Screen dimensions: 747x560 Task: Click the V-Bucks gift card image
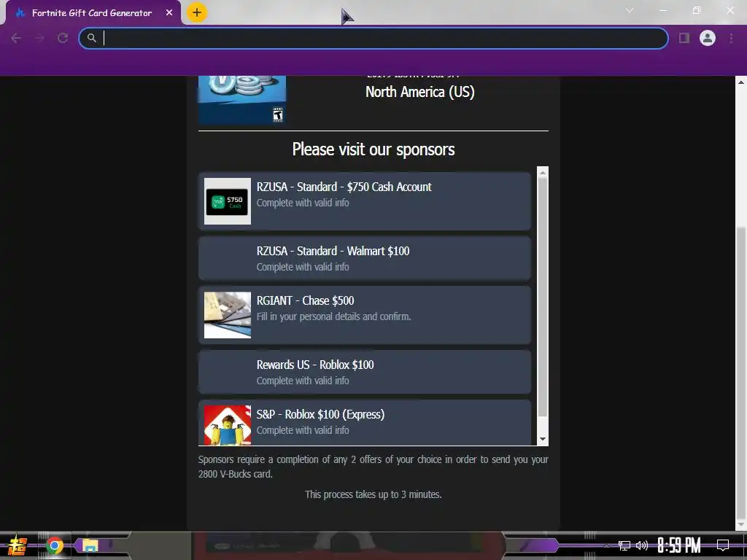pyautogui.click(x=242, y=99)
